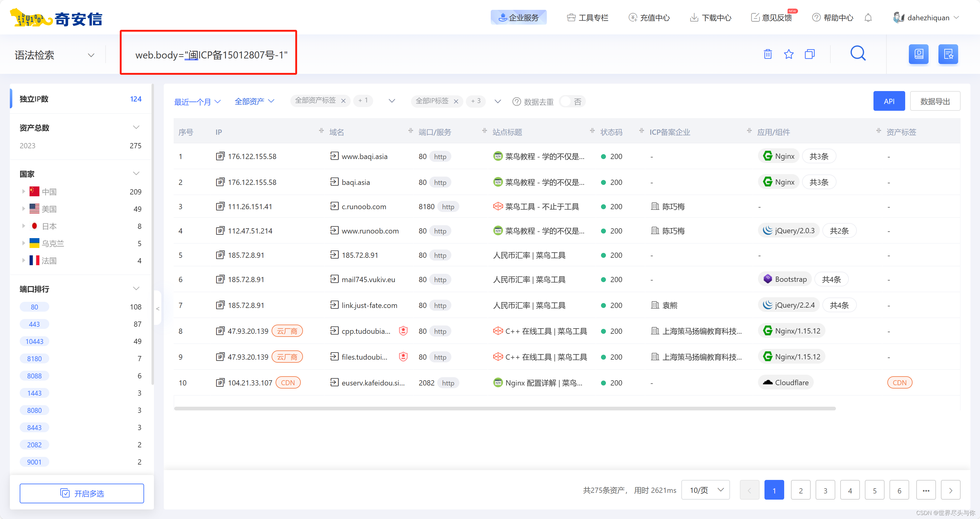Click the magnifier search icon

(858, 54)
